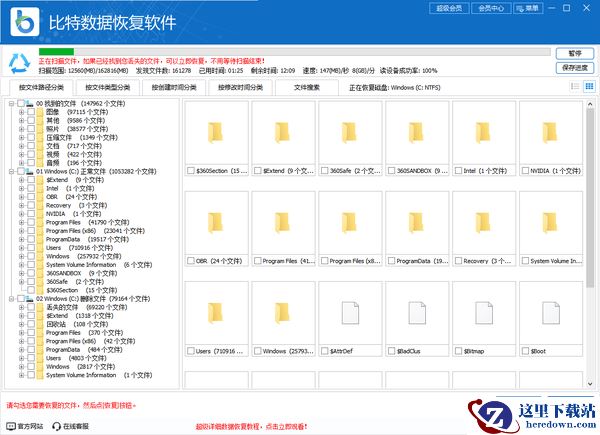Open the NVIDIA folder thumbnail in the grid

click(x=550, y=133)
